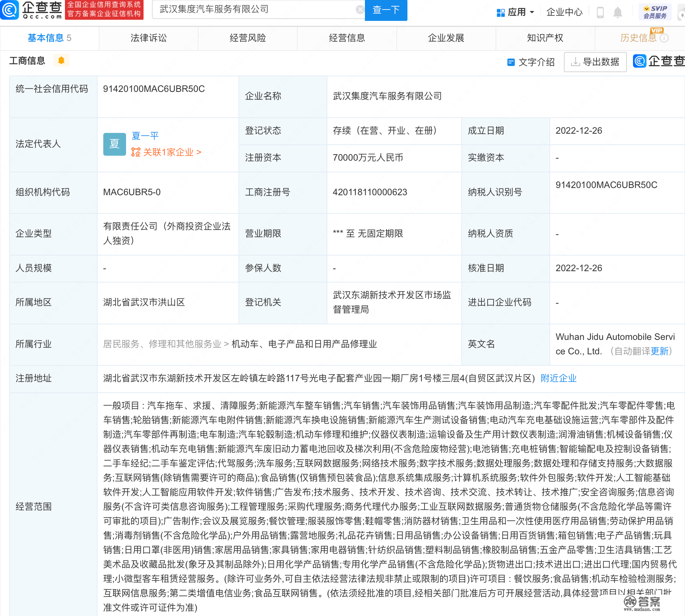Screen dimensions: 685x616
Task: Click the 查一下 search button
Action: click(386, 10)
